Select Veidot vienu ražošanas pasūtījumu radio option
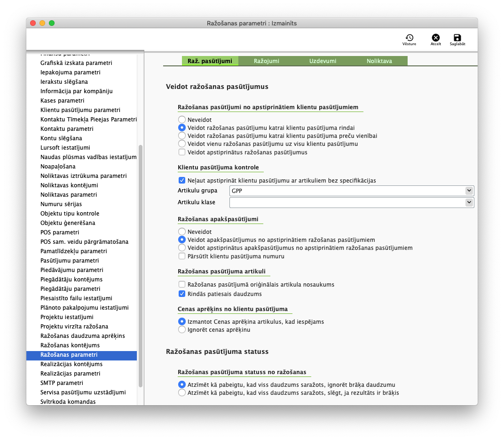Viewport: 504px width, 440px height. point(182,144)
